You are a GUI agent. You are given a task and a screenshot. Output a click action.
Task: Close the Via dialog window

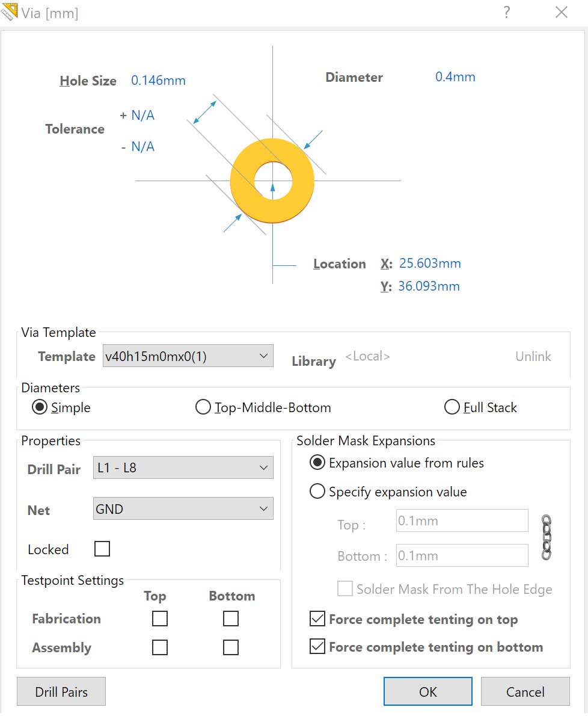tap(561, 13)
